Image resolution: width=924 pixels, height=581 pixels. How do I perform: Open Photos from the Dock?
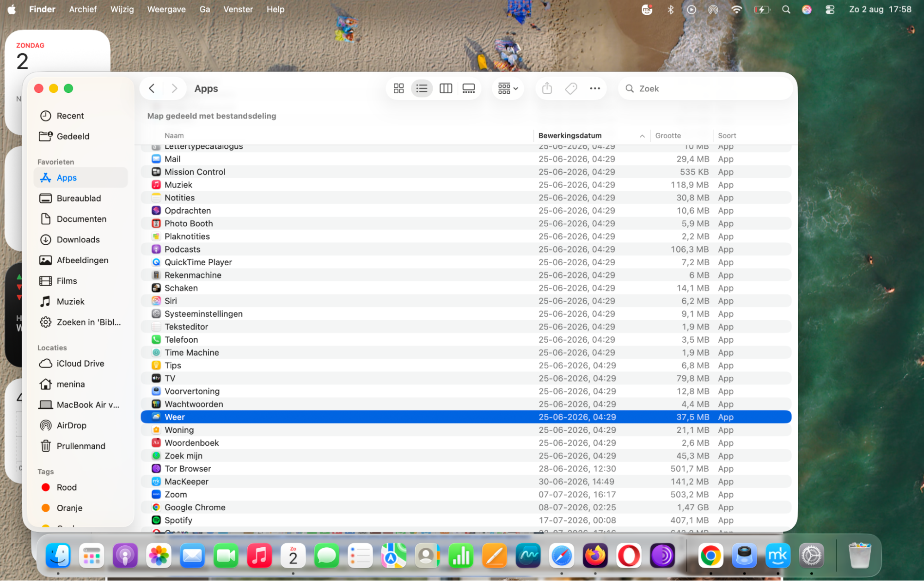[x=159, y=556]
